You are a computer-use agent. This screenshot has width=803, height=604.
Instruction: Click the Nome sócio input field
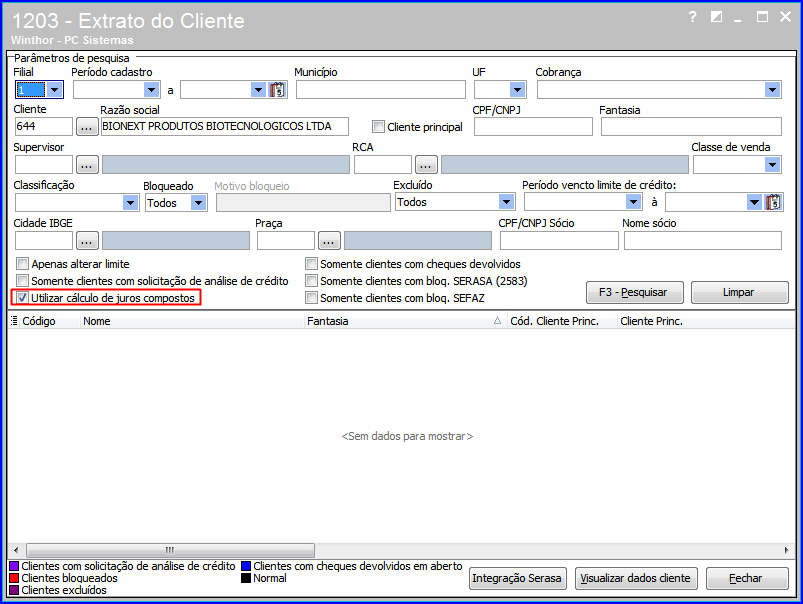click(x=703, y=240)
